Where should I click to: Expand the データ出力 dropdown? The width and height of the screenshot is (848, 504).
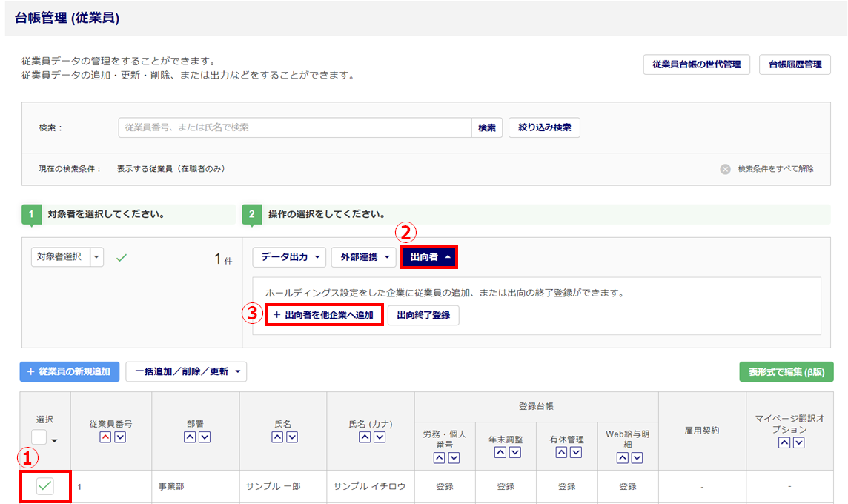click(x=289, y=257)
